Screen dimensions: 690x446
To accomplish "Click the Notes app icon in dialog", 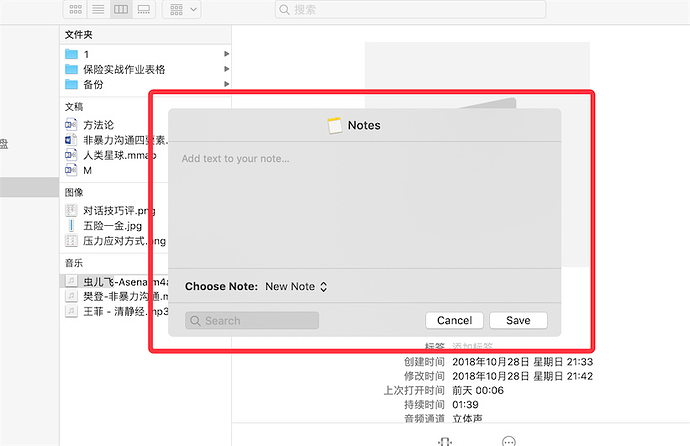I will point(335,125).
